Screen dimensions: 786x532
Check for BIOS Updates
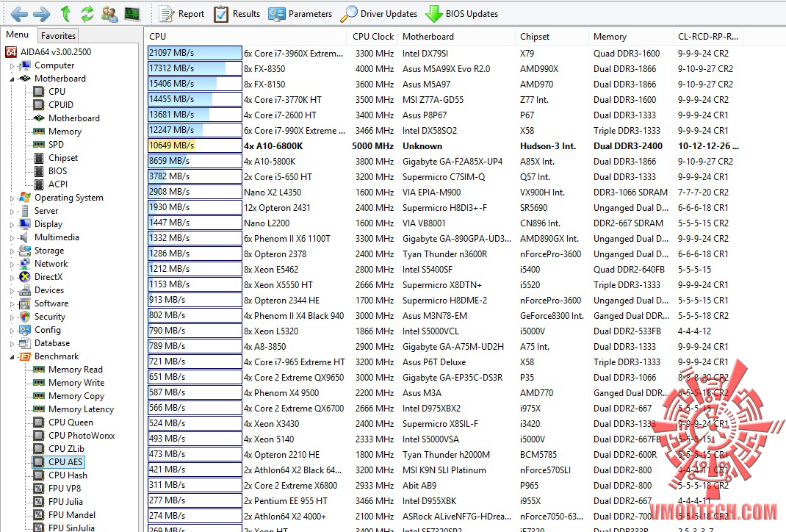point(461,14)
